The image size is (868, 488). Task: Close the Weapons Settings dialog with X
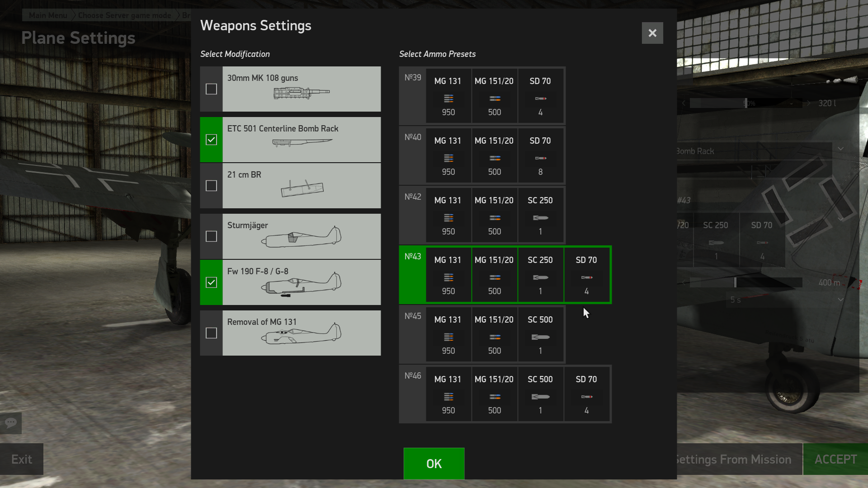coord(652,33)
